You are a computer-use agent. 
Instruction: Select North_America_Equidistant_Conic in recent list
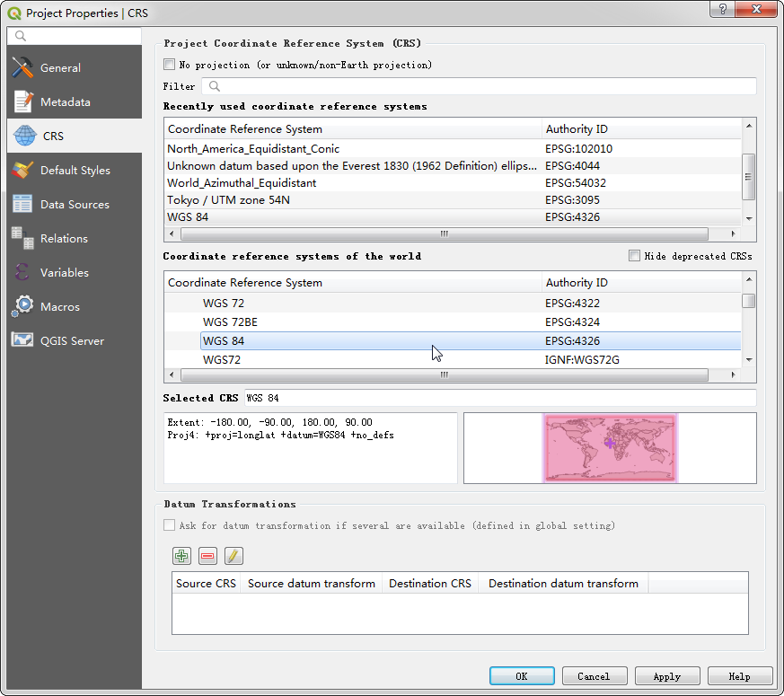[453, 148]
